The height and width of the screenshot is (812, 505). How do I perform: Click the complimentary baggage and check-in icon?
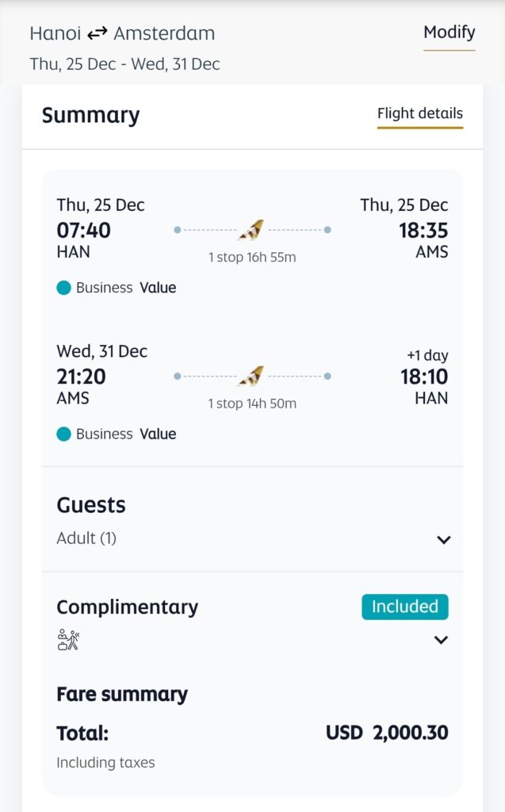[69, 639]
